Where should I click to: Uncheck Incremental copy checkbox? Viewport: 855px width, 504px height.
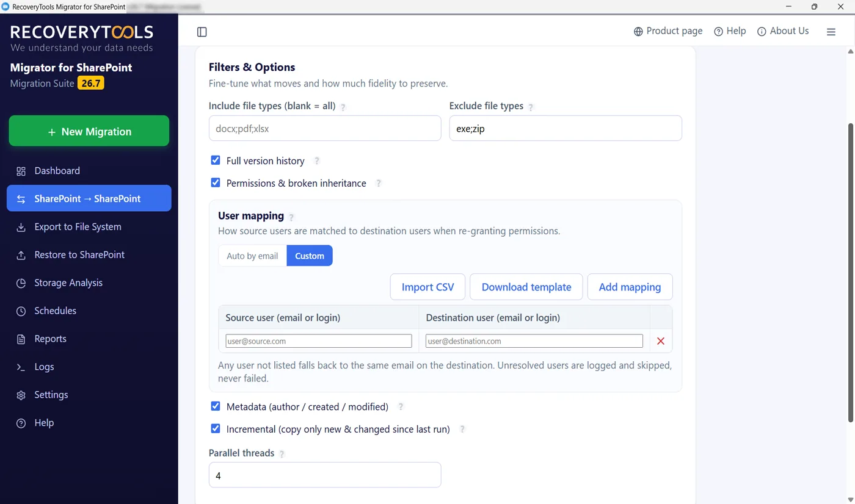click(216, 429)
